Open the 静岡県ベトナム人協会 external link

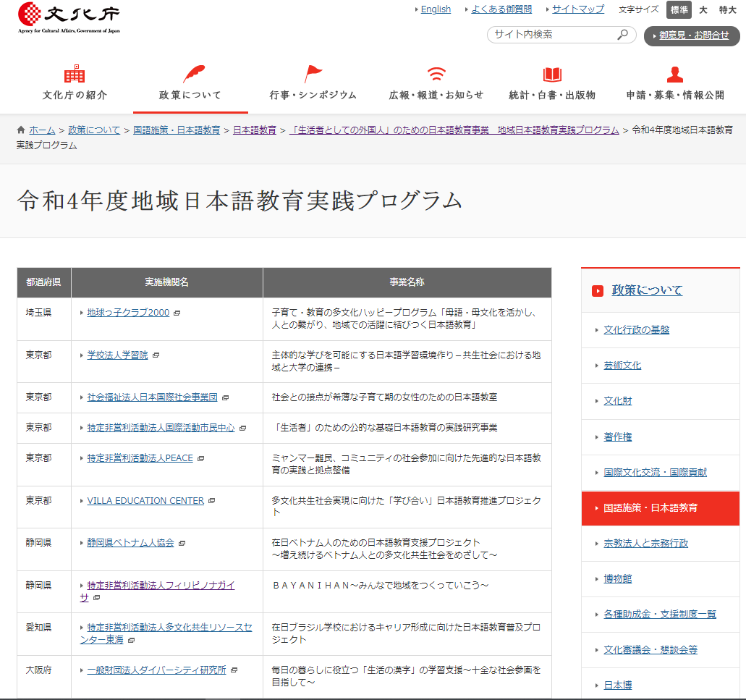click(130, 542)
